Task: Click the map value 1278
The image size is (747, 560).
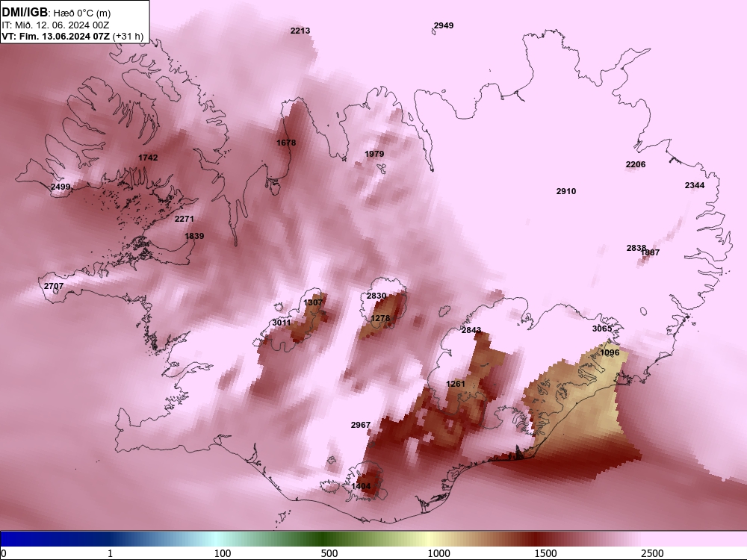Action: [380, 318]
